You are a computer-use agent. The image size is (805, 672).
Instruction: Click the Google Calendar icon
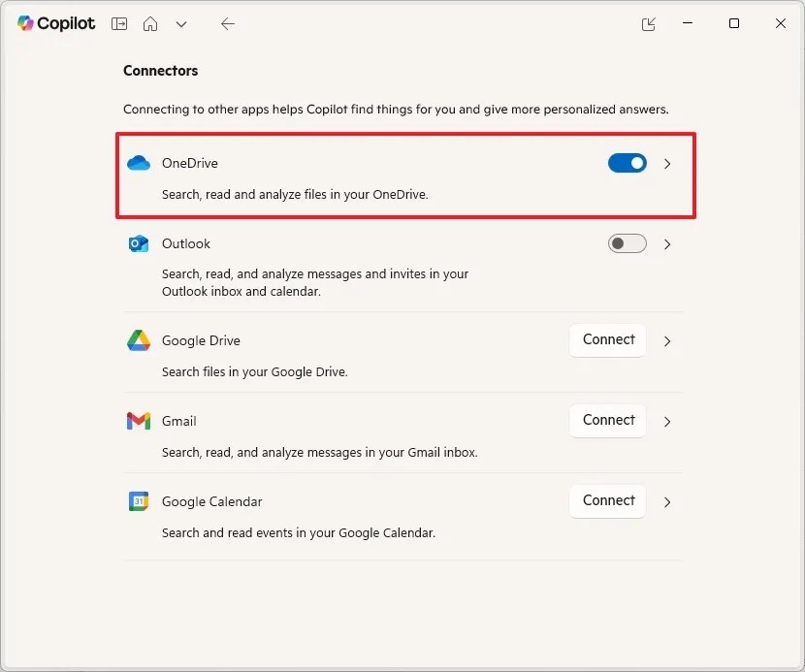click(x=138, y=501)
